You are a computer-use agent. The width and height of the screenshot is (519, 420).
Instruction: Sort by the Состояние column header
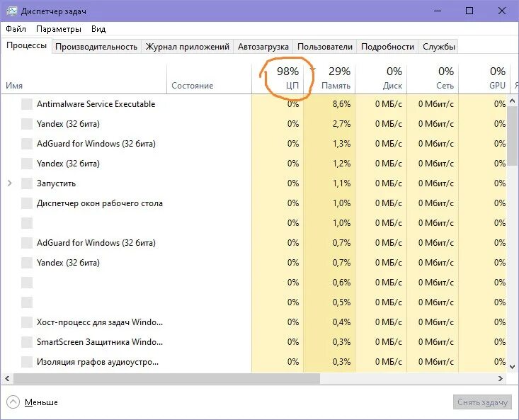click(x=209, y=79)
